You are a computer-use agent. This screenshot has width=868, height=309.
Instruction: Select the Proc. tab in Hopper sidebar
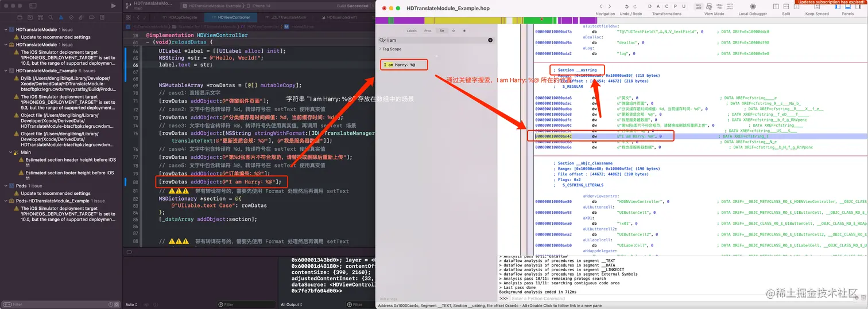coord(428,30)
